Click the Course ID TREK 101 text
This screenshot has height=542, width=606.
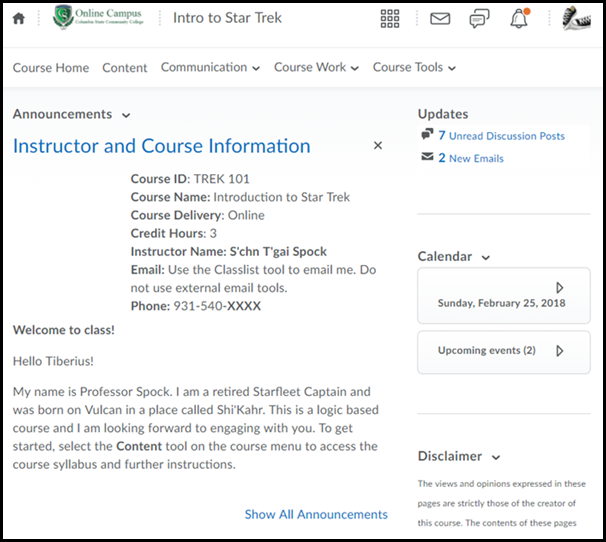pyautogui.click(x=190, y=179)
